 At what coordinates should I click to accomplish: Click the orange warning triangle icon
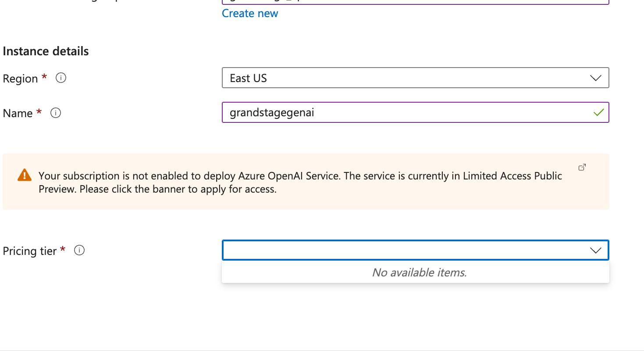25,175
